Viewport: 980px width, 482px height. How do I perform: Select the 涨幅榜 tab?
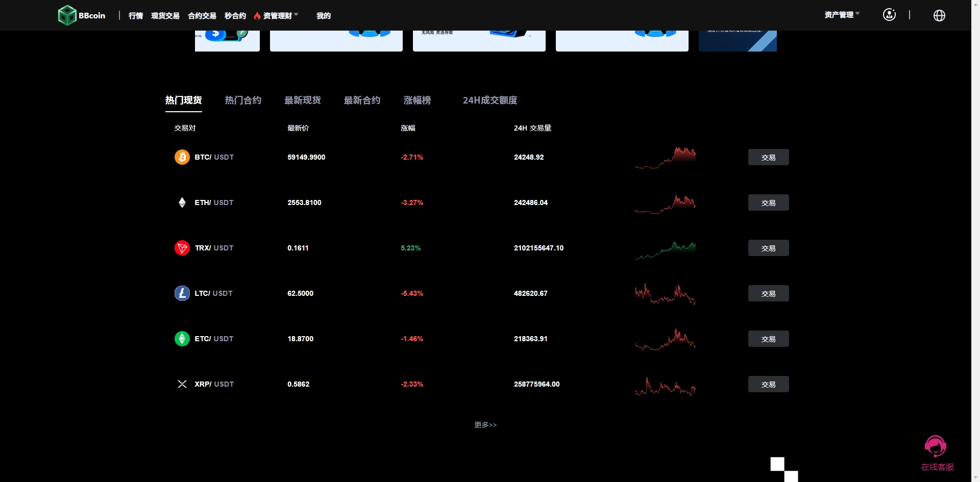pyautogui.click(x=417, y=100)
